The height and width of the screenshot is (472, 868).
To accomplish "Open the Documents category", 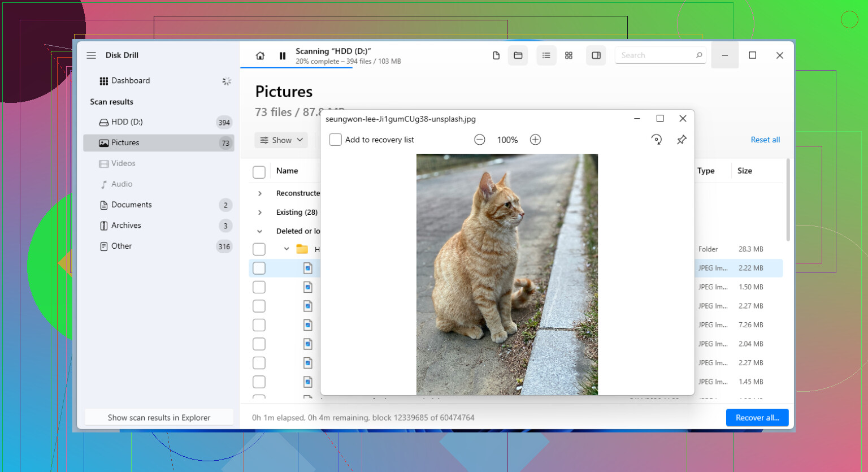I will 159,205.
